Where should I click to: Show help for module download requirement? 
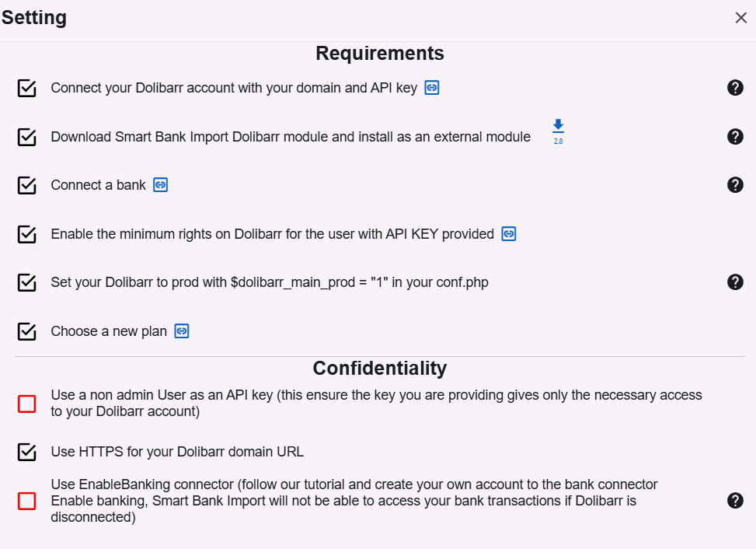735,137
